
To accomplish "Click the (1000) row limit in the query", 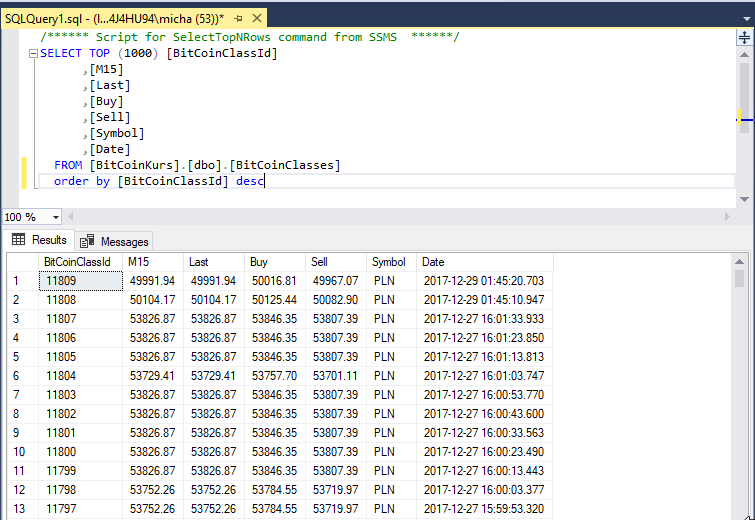I will coord(138,53).
